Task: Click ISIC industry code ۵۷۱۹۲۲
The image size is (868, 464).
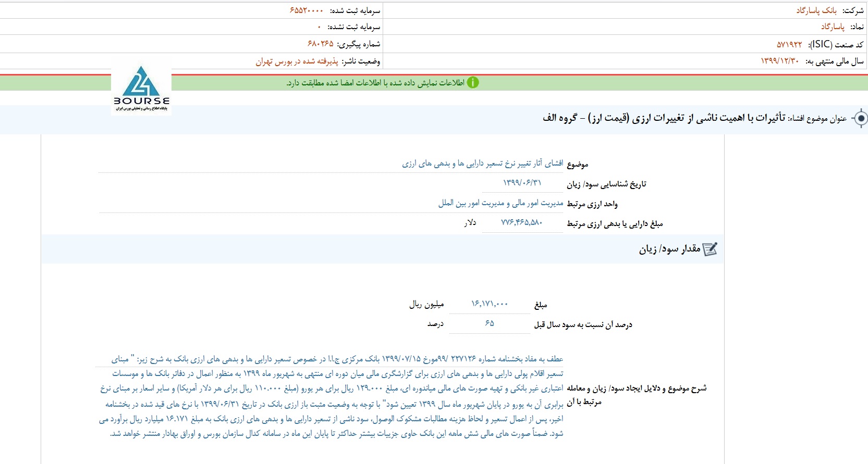Action: (789, 44)
